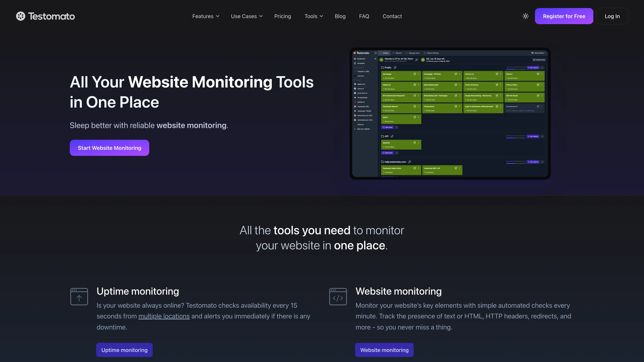Click the Manage Users people icon
Viewport: 644px width, 362px height.
(x=407, y=53)
